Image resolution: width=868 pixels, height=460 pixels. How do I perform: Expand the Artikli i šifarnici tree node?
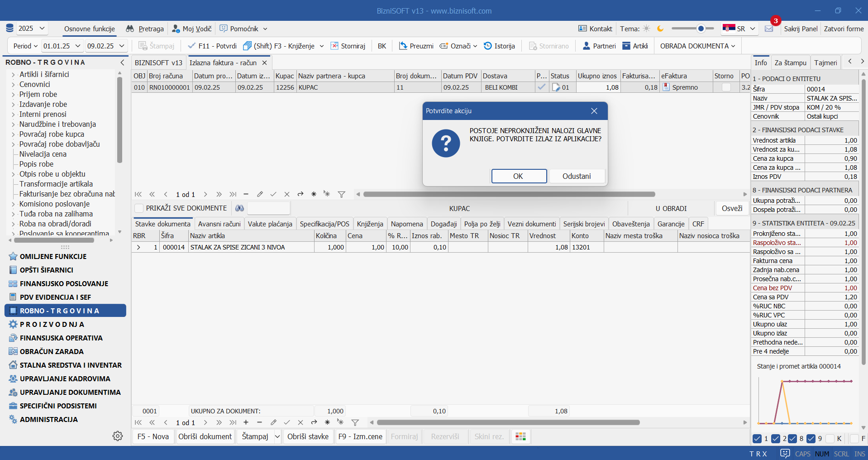[x=13, y=75]
